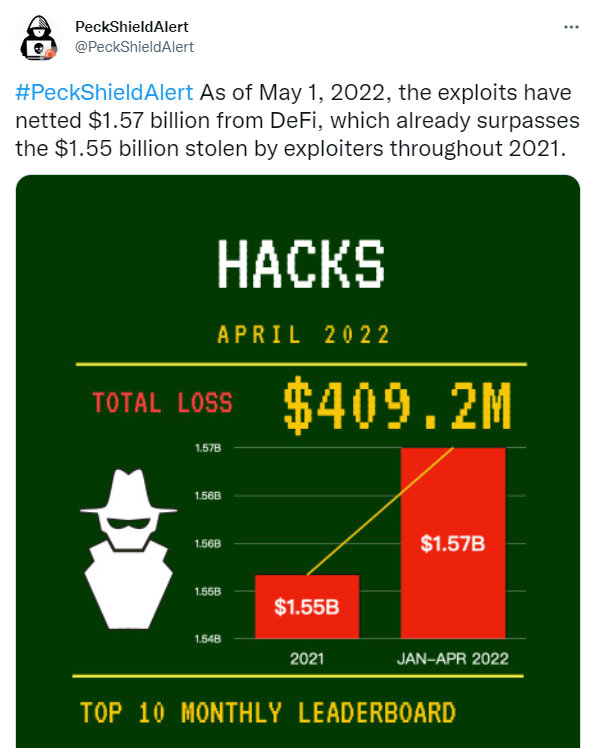Viewport: 592px width, 748px height.
Task: Click the $409.2M total loss figure
Action: pyautogui.click(x=397, y=405)
